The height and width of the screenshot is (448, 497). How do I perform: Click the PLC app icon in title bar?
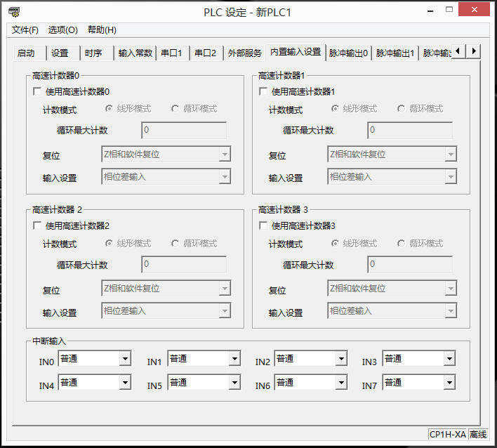(13, 11)
